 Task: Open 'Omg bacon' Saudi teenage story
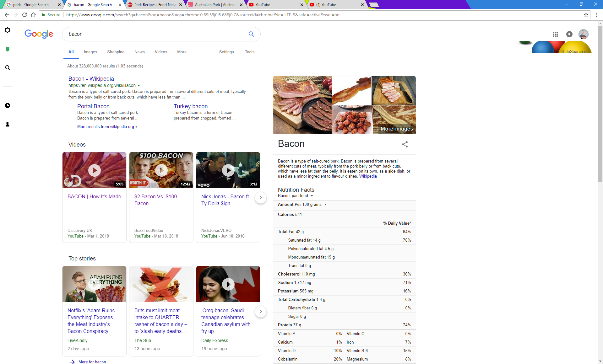coord(226,321)
